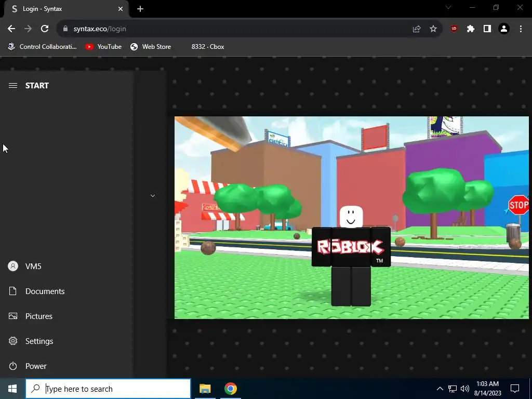The image size is (532, 399).
Task: Open the Chrome extensions puzzle menu
Action: 471,29
